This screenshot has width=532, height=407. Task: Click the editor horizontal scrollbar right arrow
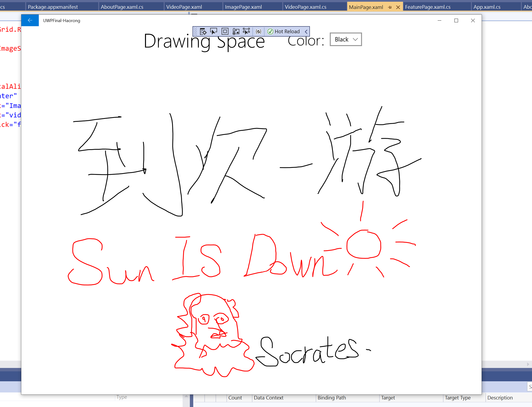pyautogui.click(x=528, y=364)
